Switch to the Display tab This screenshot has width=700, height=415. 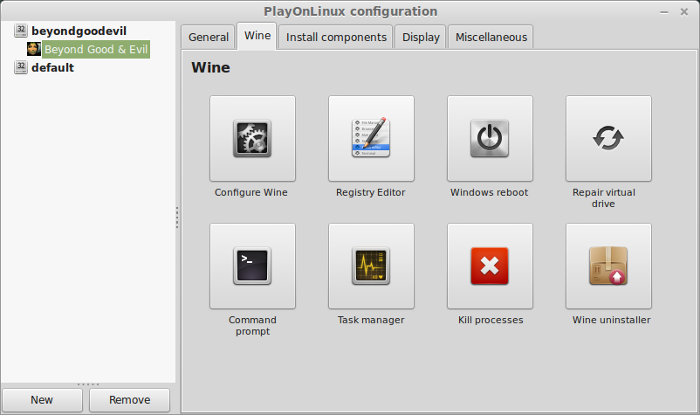tap(421, 37)
